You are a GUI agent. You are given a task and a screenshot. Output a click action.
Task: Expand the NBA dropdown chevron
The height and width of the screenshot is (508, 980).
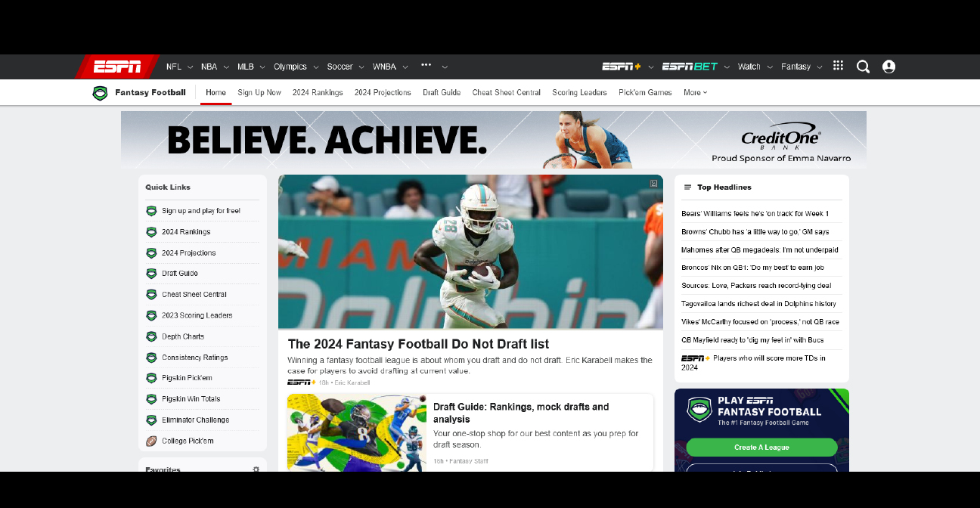226,67
